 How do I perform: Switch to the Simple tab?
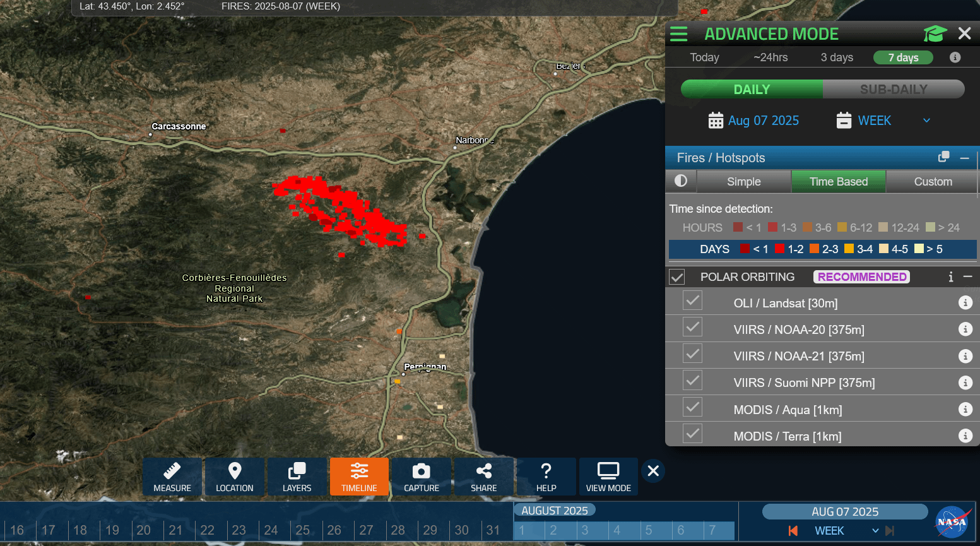click(x=744, y=182)
